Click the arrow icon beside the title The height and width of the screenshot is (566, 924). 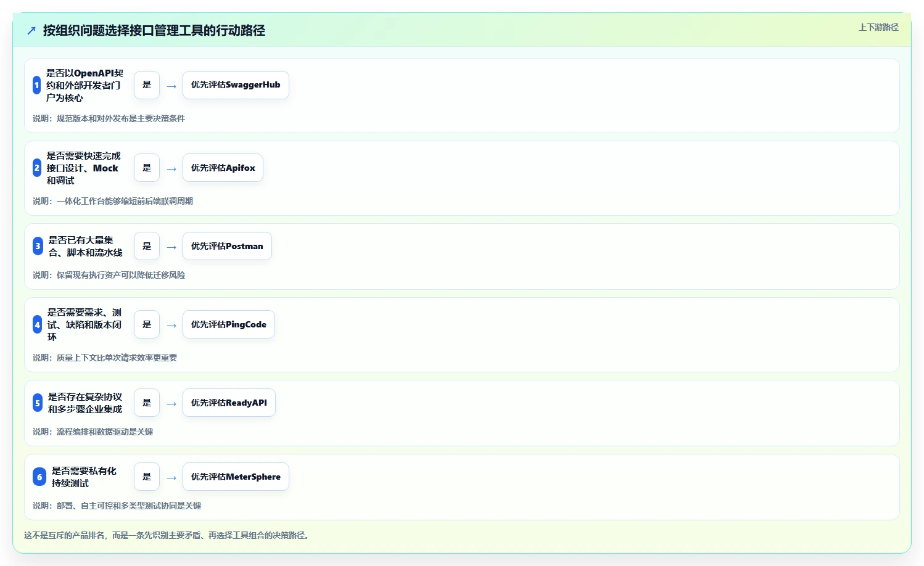(31, 30)
